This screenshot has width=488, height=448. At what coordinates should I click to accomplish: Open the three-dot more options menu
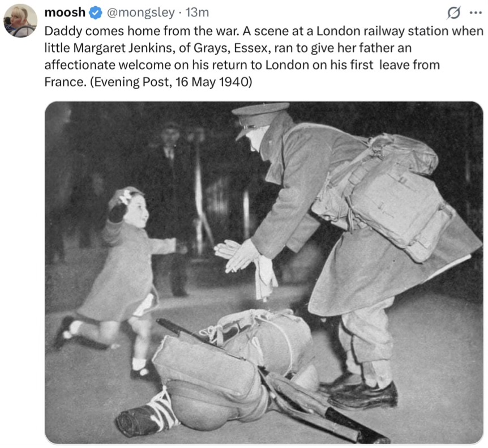[x=476, y=13]
